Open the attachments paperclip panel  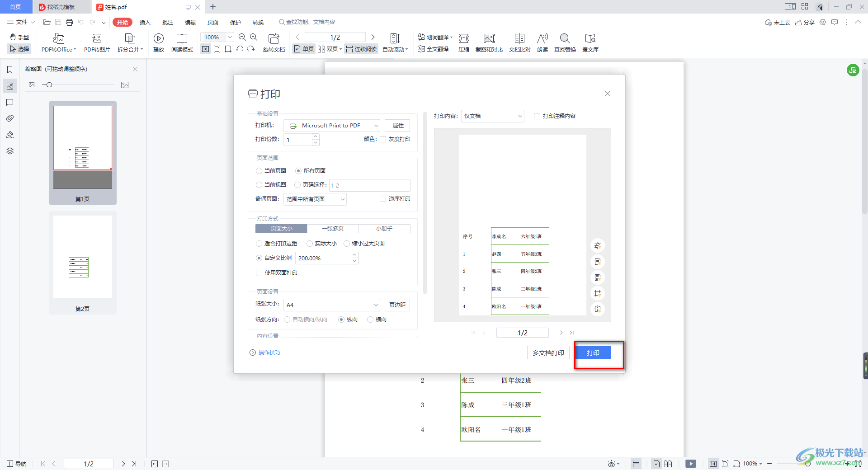coord(9,118)
